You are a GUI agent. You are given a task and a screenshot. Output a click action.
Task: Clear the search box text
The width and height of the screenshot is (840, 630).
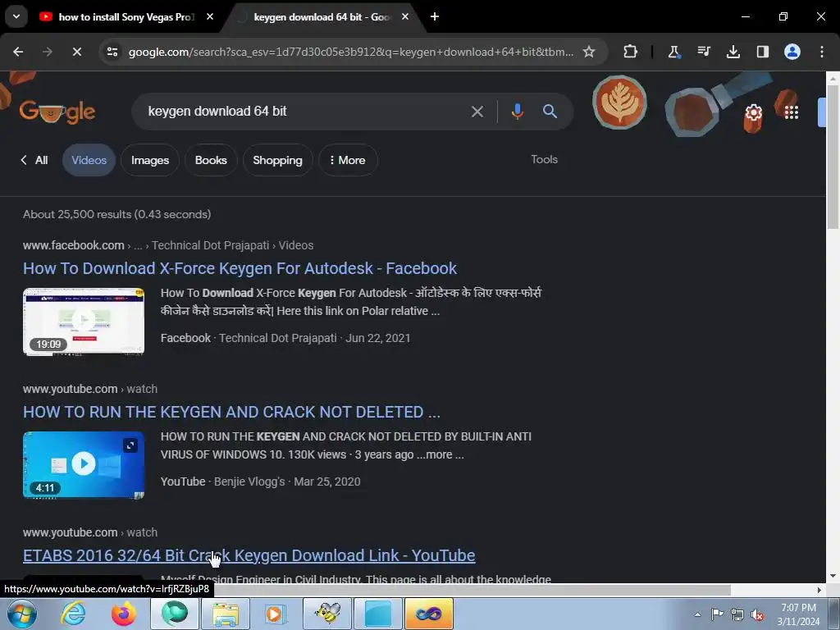point(477,112)
